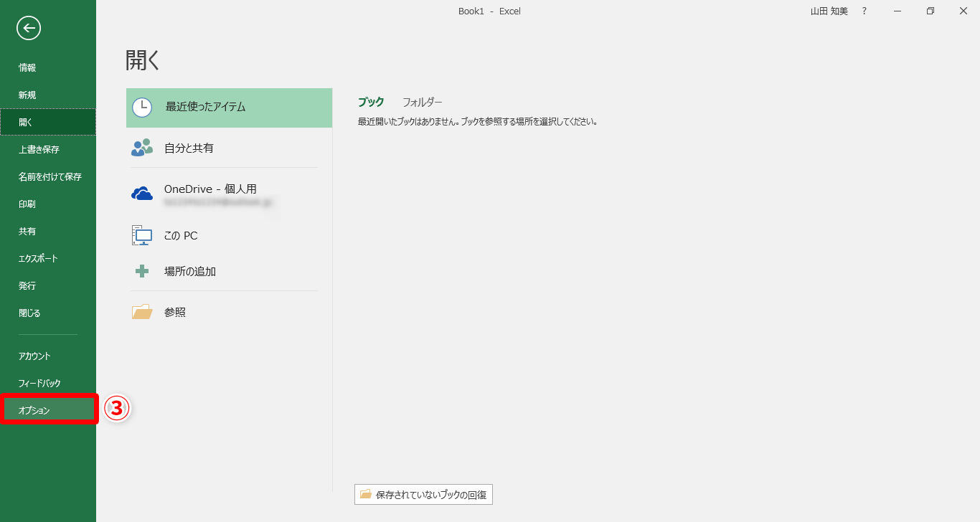Click the この PC computer icon

coord(142,235)
